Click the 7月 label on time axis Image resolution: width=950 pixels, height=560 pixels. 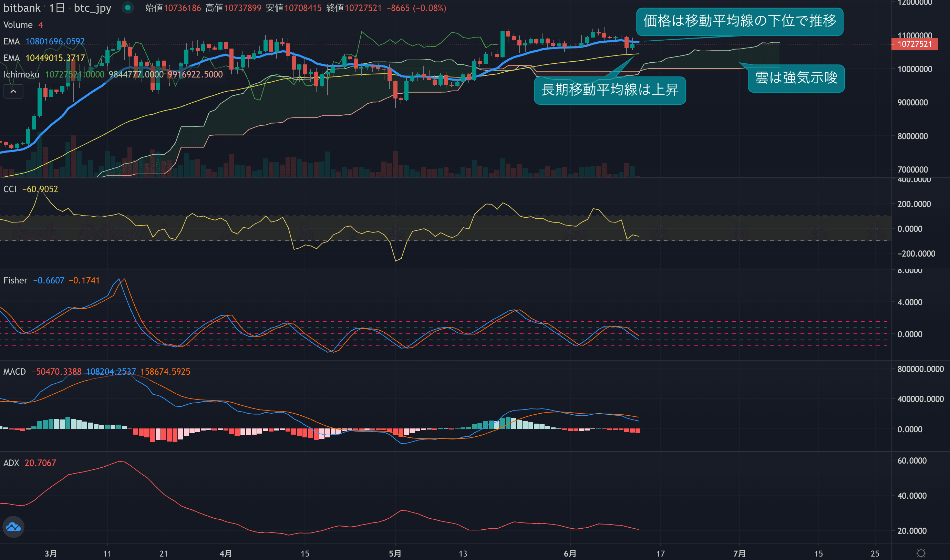pyautogui.click(x=739, y=553)
